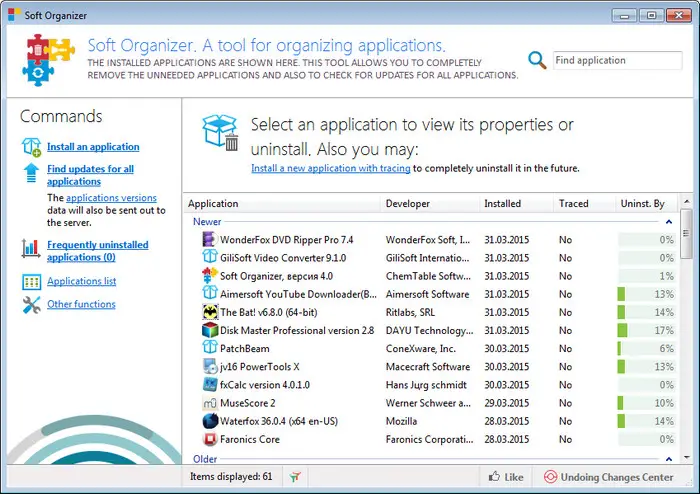Click the filter funnel icon in status bar
The height and width of the screenshot is (494, 700).
click(x=295, y=477)
